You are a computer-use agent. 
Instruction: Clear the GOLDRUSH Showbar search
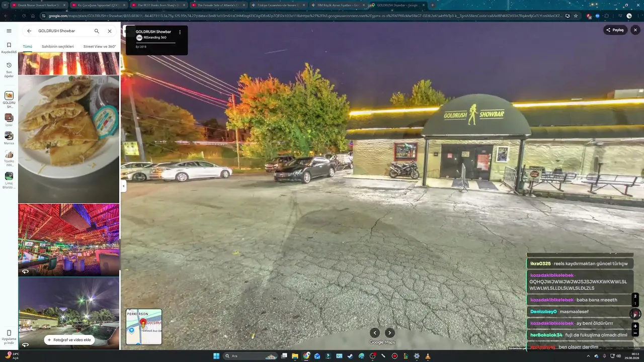110,31
